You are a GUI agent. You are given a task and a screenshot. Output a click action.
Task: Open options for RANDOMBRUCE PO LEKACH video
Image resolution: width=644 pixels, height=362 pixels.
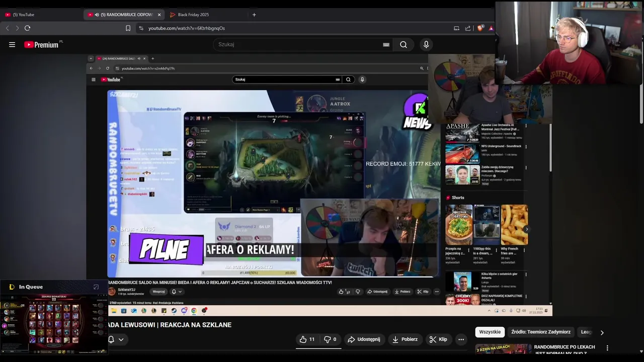click(x=607, y=348)
